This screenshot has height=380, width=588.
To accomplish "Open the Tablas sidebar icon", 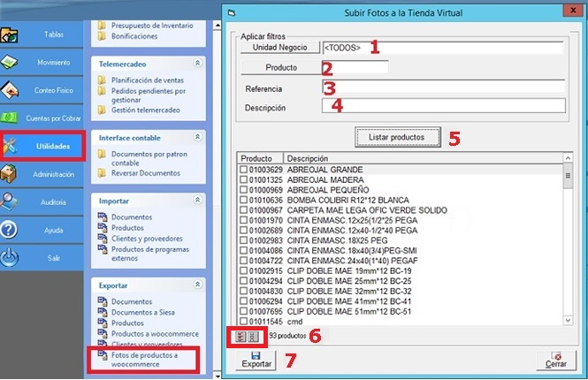I will point(11,34).
